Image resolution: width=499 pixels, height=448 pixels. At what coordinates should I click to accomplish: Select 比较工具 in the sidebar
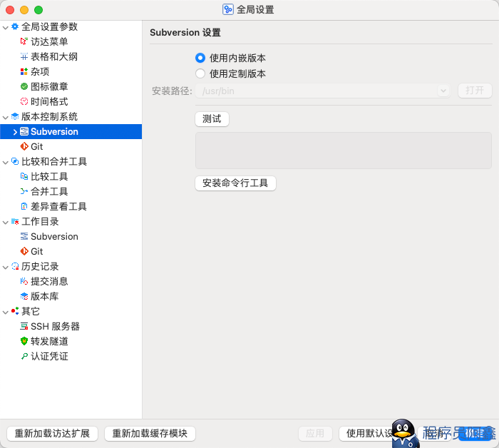click(49, 176)
